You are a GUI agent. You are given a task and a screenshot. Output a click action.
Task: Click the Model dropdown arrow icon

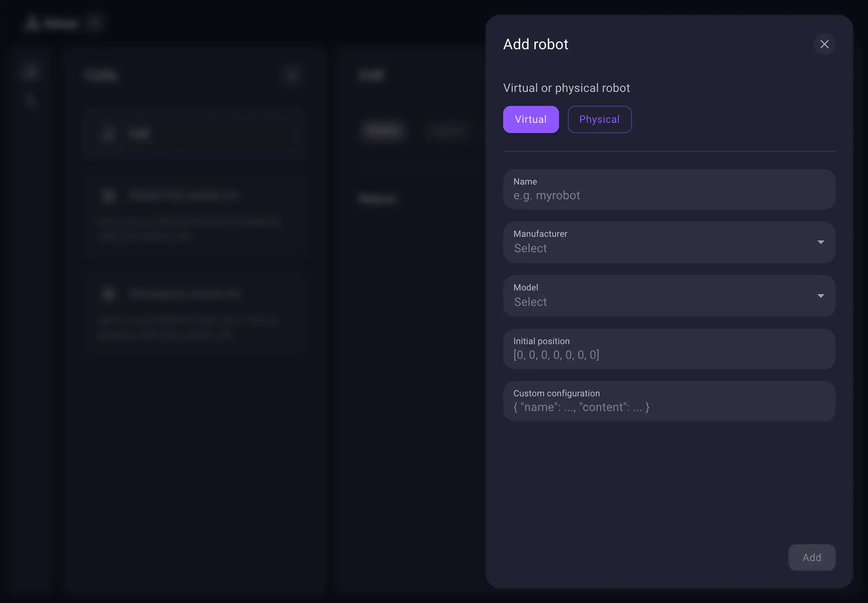[821, 296]
